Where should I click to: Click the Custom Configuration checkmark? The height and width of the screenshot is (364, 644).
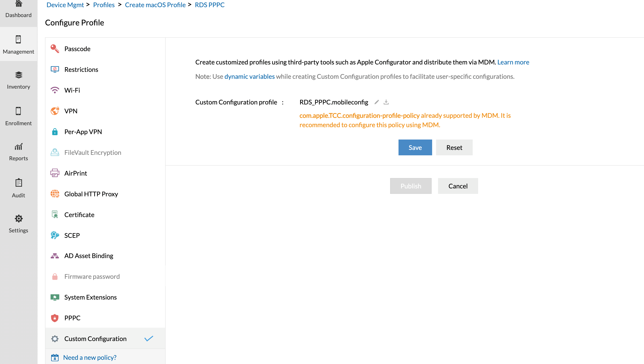149,339
